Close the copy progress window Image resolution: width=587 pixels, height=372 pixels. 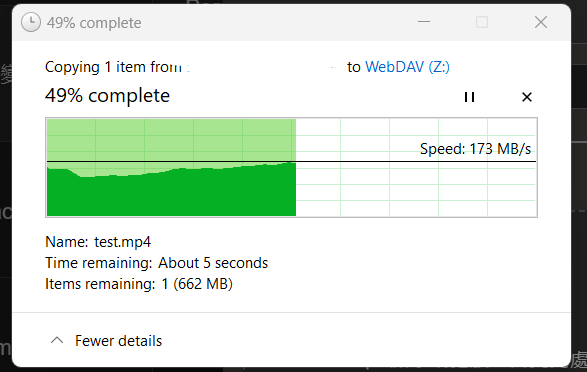(541, 22)
